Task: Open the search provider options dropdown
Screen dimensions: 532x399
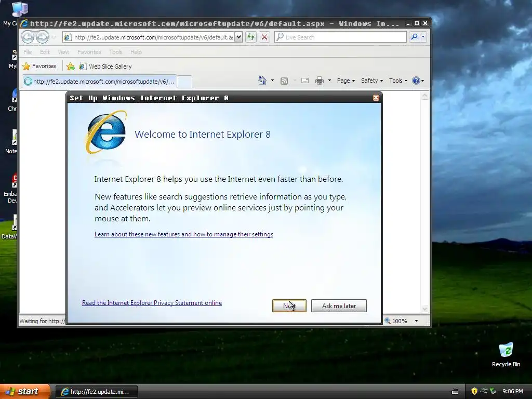Action: point(423,37)
